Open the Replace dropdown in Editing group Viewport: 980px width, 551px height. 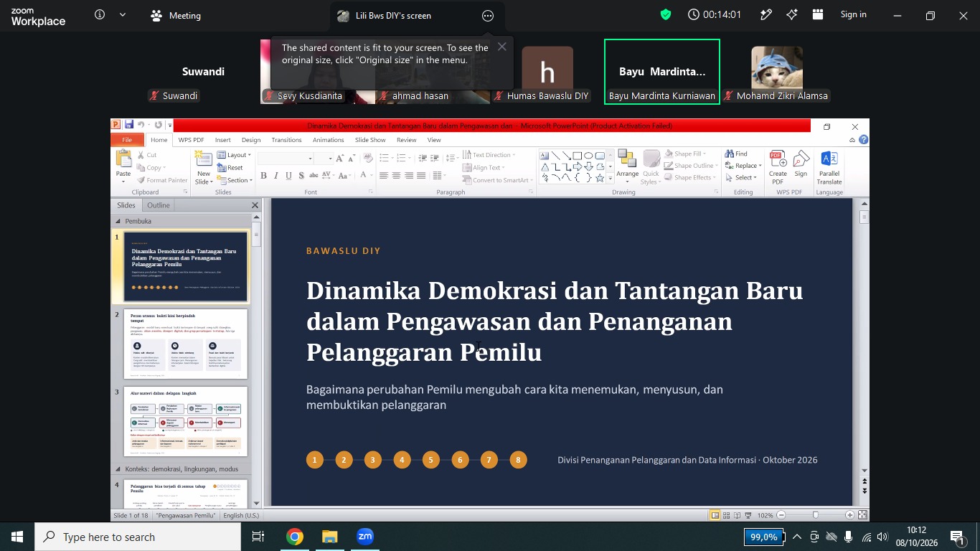743,166
